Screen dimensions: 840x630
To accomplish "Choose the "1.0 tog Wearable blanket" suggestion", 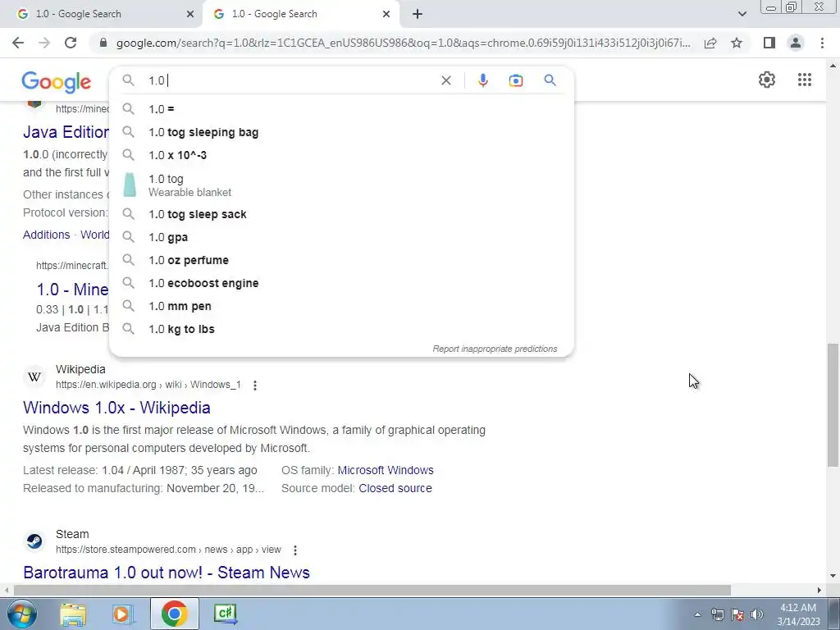I will 341,185.
